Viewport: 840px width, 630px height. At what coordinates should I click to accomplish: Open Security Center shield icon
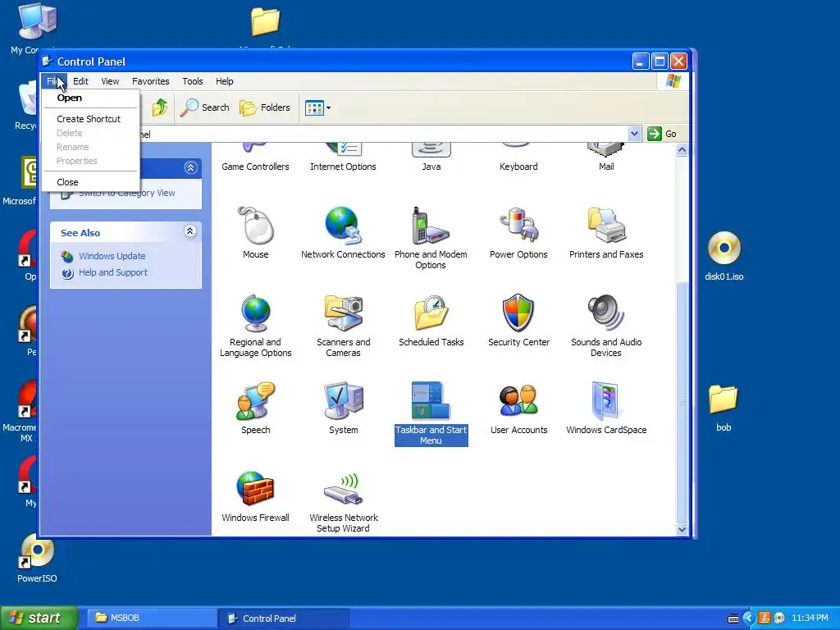518,313
